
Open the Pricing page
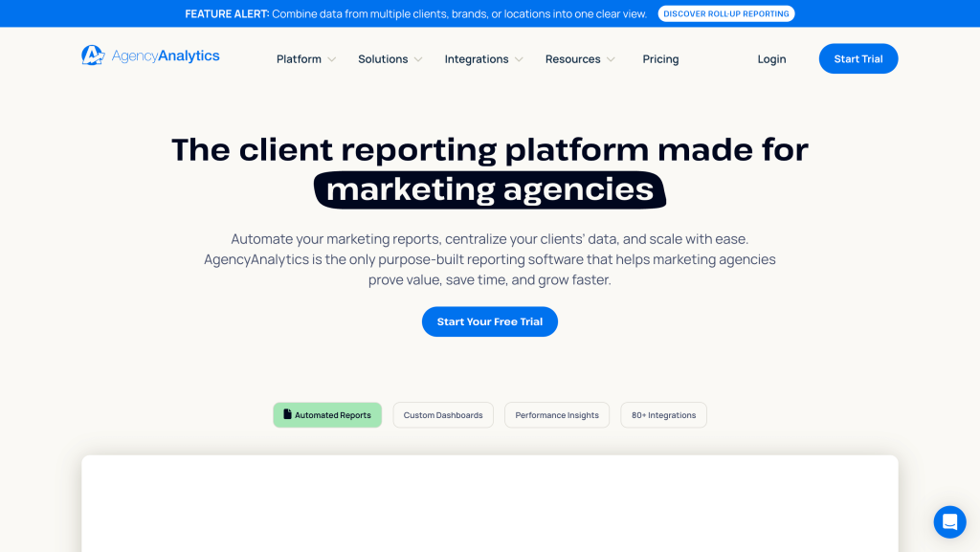point(660,58)
